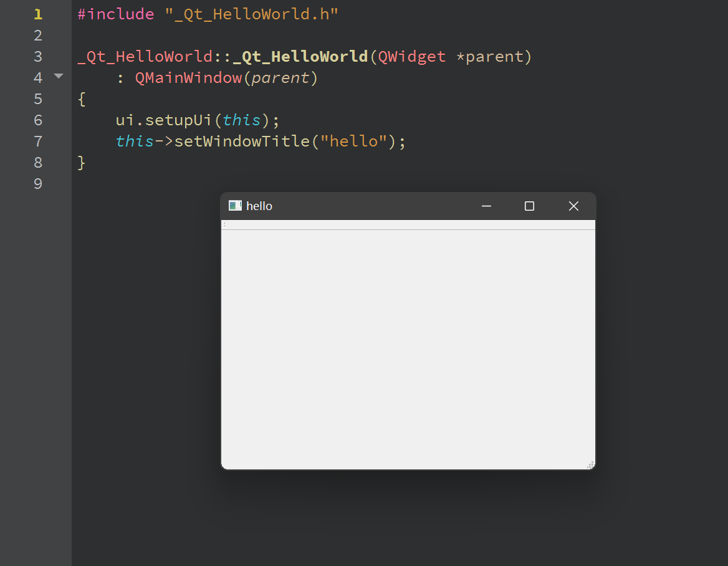Viewport: 728px width, 566px height.
Task: Click the QMainWindow token on line 4
Action: coord(188,77)
